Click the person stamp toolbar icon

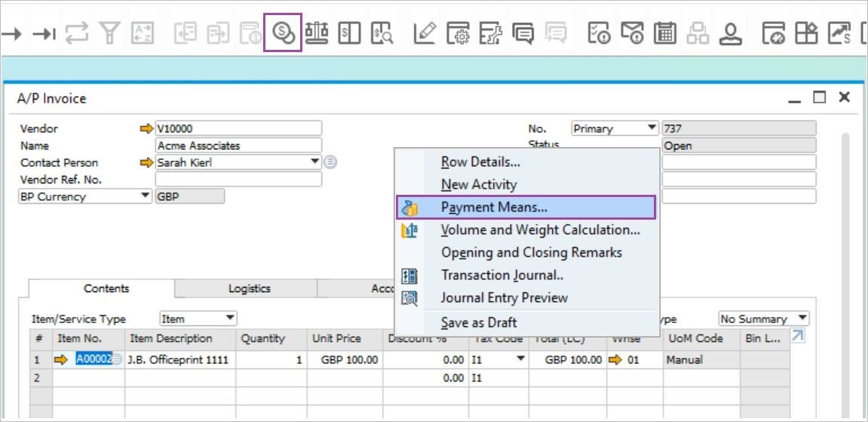[x=730, y=33]
